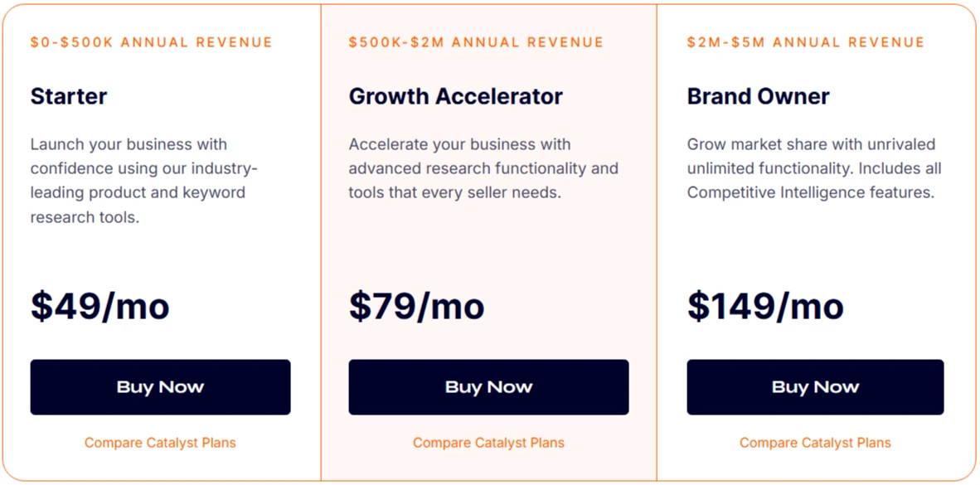Screen dimensions: 980x485
Task: Click the highlighted middle pricing card background
Action: coord(489,245)
